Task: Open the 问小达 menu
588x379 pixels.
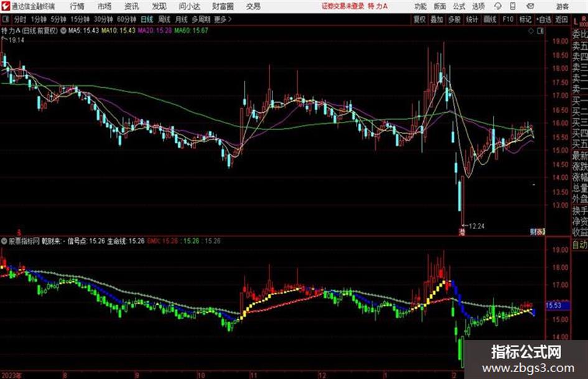Action: click(189, 6)
